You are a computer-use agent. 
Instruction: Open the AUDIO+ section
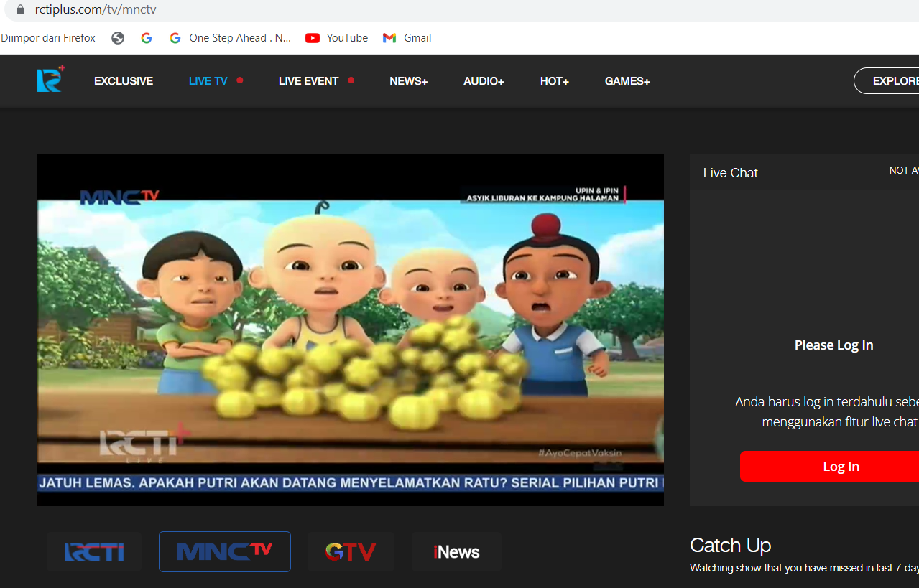(x=484, y=81)
